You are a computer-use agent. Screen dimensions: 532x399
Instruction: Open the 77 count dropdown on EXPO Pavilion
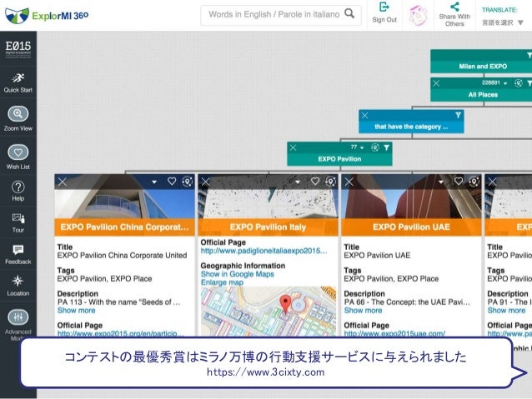tap(357, 147)
